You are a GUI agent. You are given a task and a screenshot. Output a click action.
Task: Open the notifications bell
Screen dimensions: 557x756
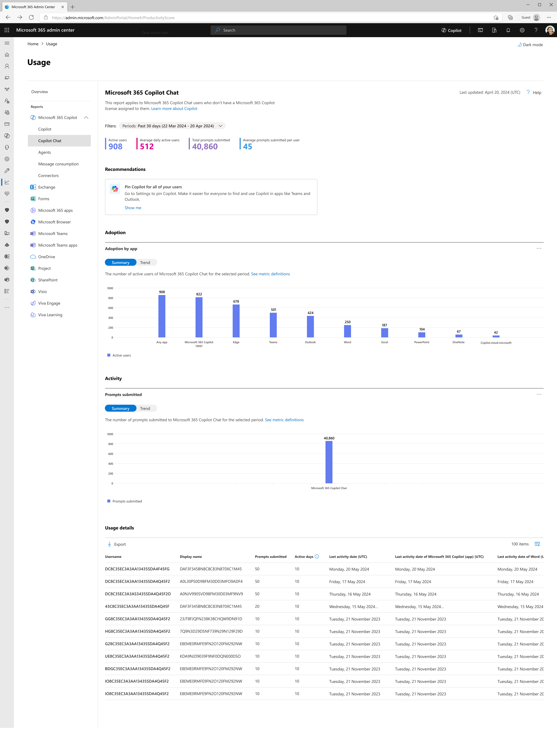(x=508, y=30)
